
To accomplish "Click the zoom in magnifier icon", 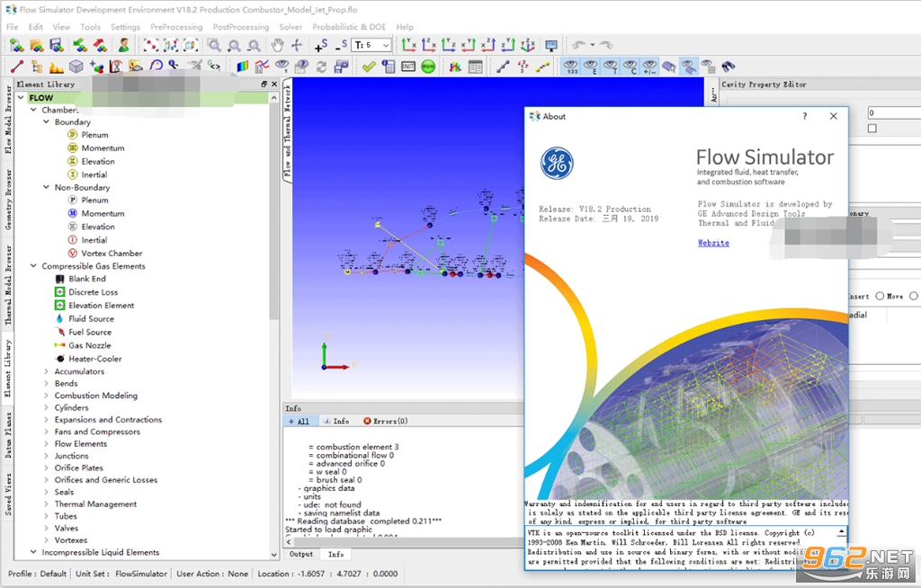I will point(234,45).
